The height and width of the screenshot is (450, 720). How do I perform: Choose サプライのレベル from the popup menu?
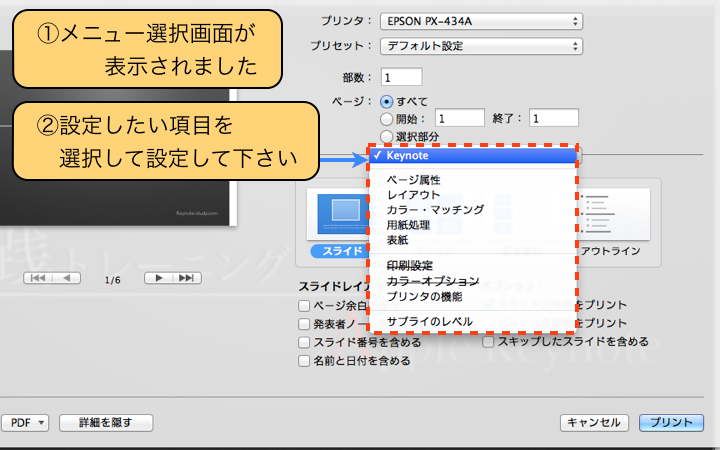pyautogui.click(x=430, y=321)
